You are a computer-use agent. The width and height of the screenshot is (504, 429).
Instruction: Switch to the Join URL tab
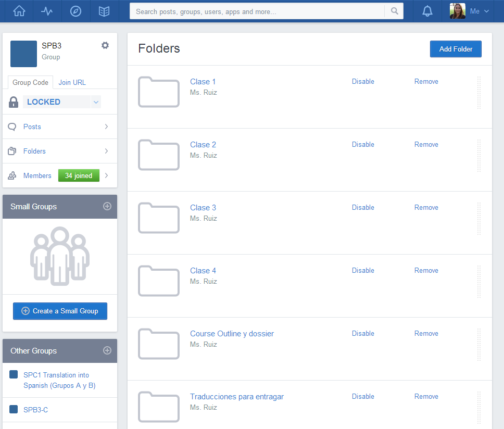pos(72,82)
